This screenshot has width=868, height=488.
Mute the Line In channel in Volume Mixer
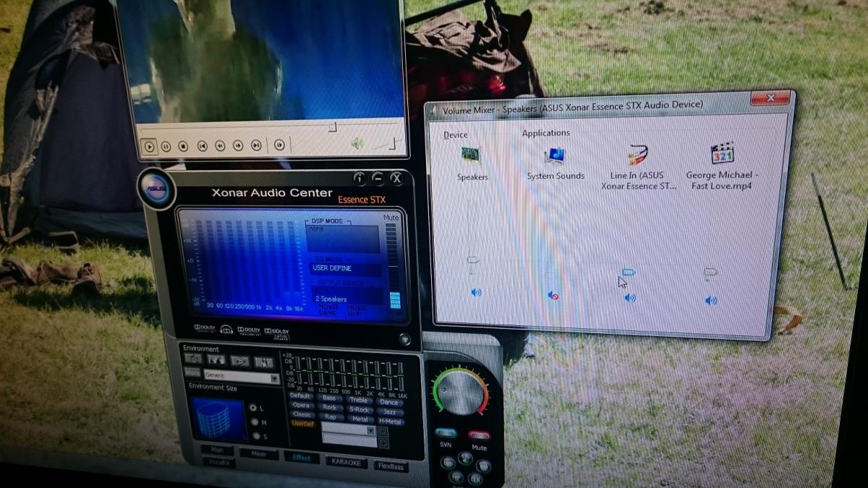point(630,297)
